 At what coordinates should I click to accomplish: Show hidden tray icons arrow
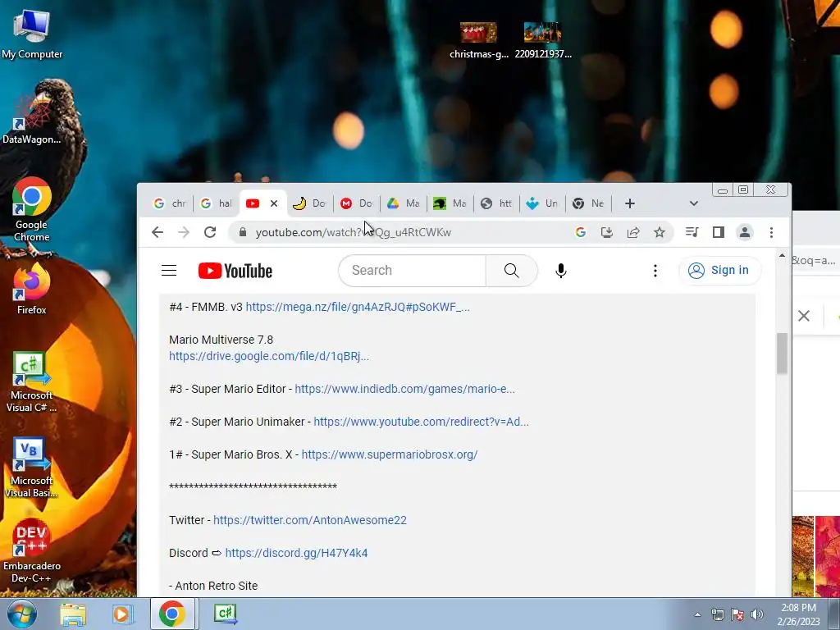coord(697,614)
